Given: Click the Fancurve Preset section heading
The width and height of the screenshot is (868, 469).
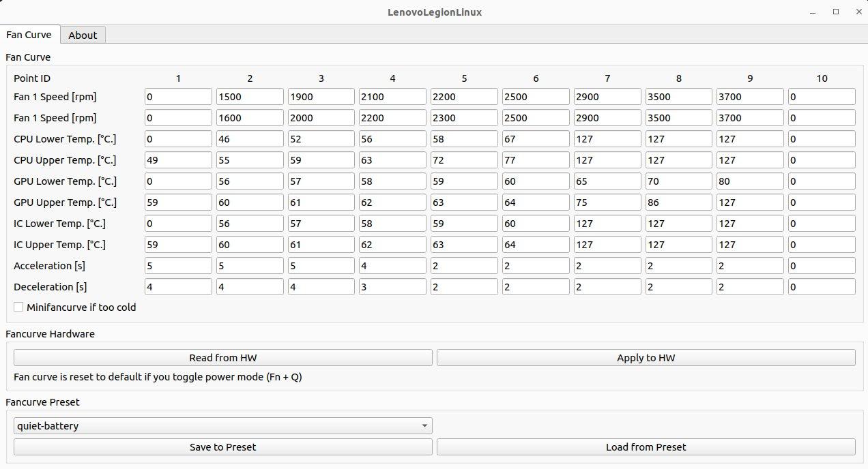Looking at the screenshot, I should (x=42, y=402).
